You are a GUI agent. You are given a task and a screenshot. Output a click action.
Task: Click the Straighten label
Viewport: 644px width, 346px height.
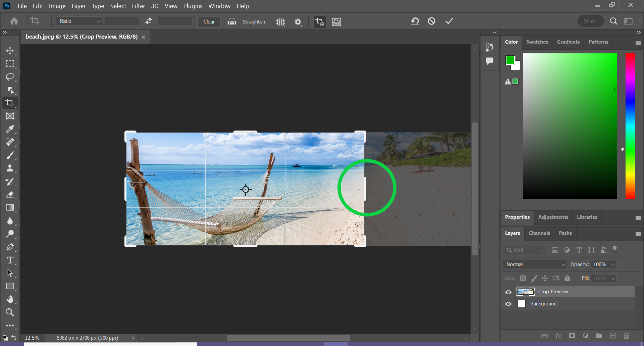254,22
